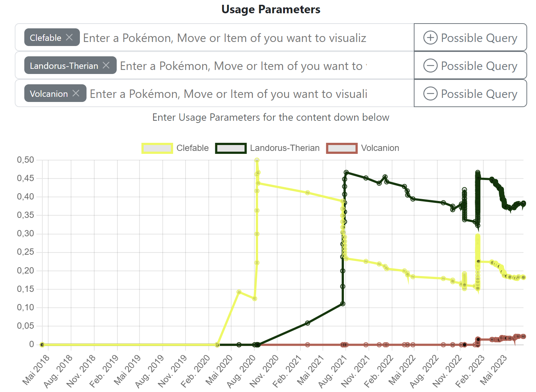This screenshot has height=392, width=536.
Task: Delete the Volcanion tag using its X
Action: [x=76, y=93]
